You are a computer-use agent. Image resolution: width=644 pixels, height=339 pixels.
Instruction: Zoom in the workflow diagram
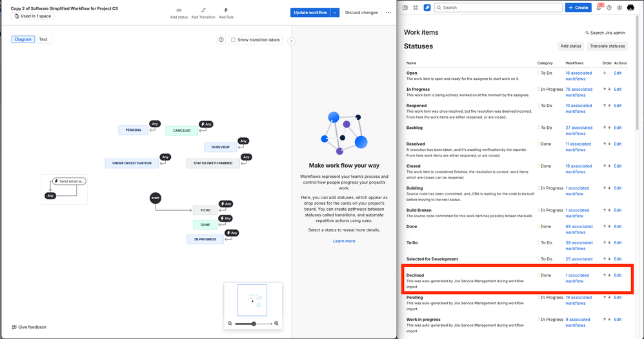coord(276,324)
